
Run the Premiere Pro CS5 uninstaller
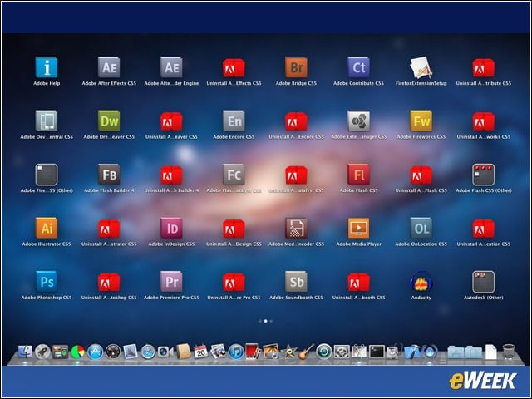(x=234, y=283)
